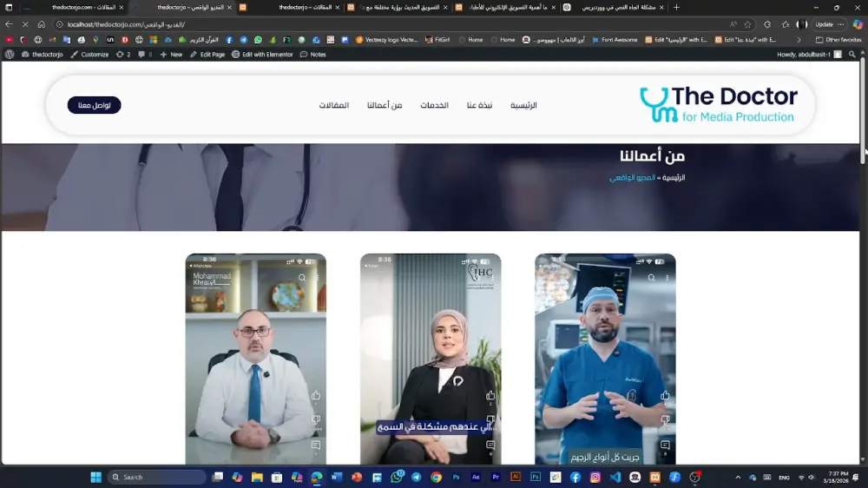Screen dimensions: 868x488
Task: Open الرئيسية in site navigation
Action: point(523,105)
